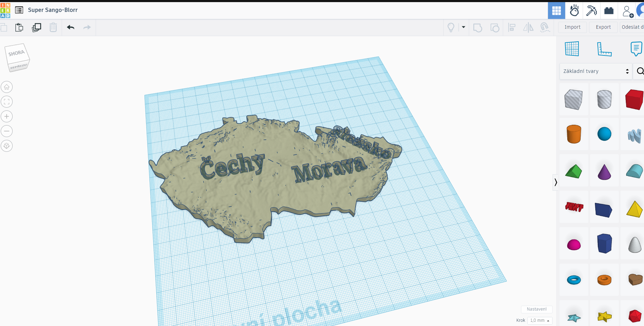The height and width of the screenshot is (326, 644).
Task: Expand the Krok snap grid dropdown
Action: (x=540, y=320)
